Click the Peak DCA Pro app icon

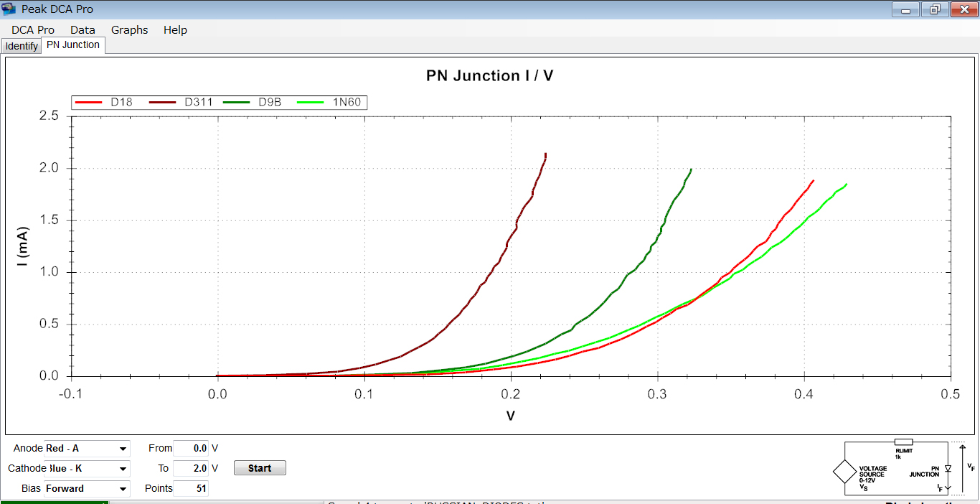[x=9, y=9]
